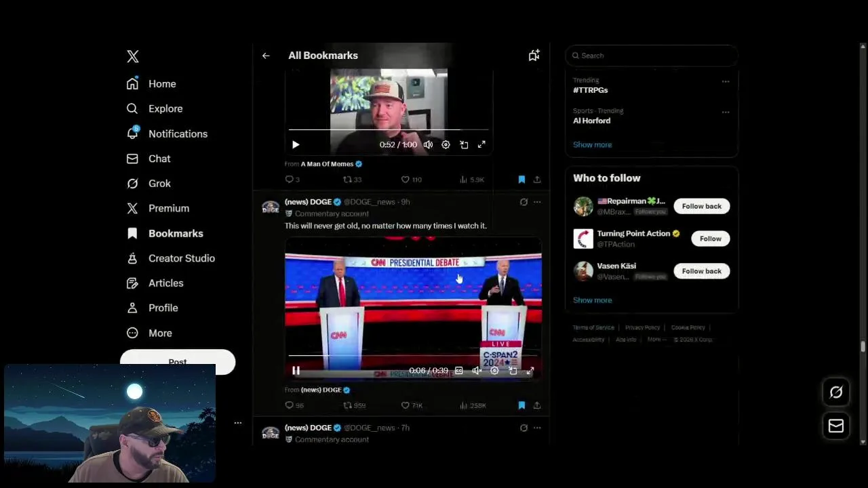
Task: Like the post with 110 likes
Action: 411,180
